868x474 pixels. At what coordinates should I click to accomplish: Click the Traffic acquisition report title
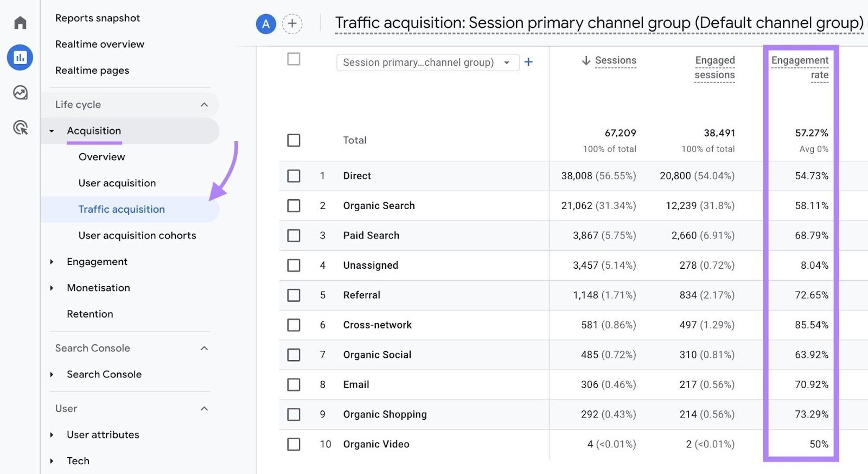[x=599, y=23]
